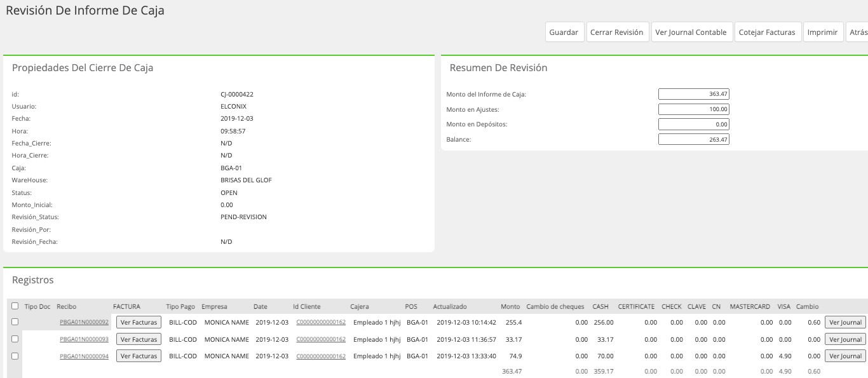Click the Balance field showing 263.47
Screen dimensions: 868x378
pyautogui.click(x=694, y=139)
